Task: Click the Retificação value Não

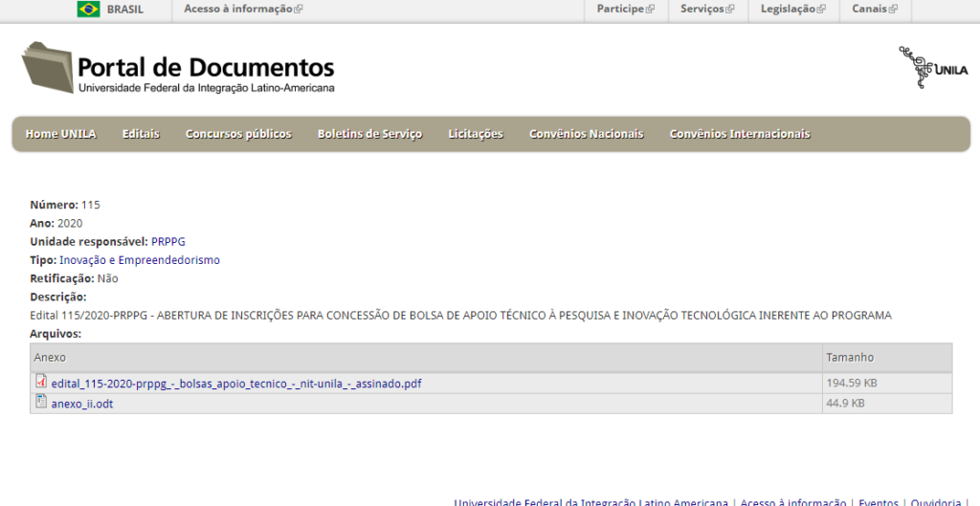Action: point(107,278)
